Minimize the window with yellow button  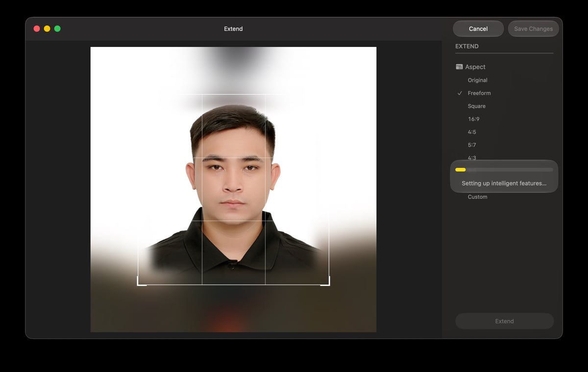point(47,29)
